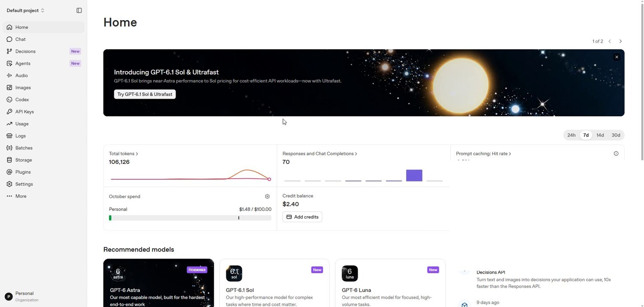Viewport: 644px width, 307px height.
Task: Click the New badge next to Decisions
Action: click(x=75, y=51)
